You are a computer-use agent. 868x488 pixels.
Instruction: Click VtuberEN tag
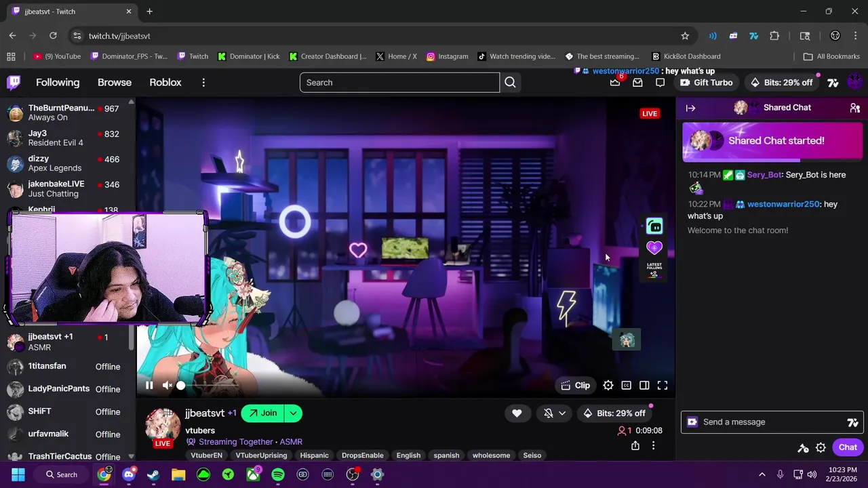pyautogui.click(x=206, y=455)
